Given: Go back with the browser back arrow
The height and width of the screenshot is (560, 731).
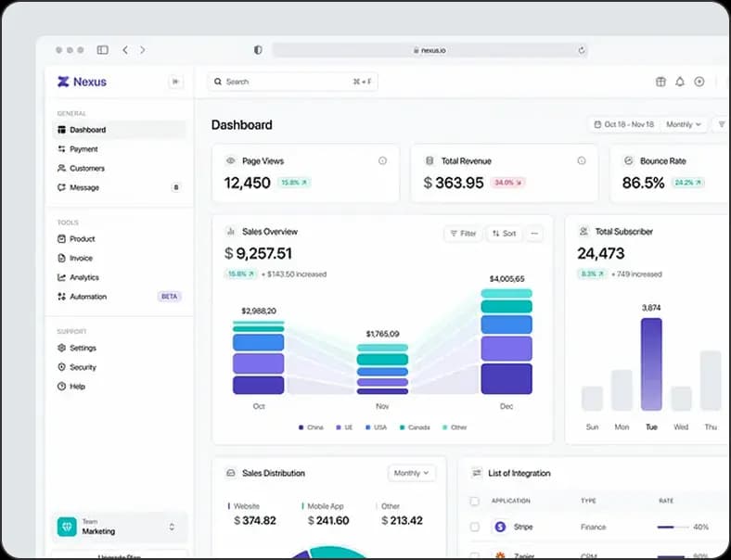Looking at the screenshot, I should (125, 50).
